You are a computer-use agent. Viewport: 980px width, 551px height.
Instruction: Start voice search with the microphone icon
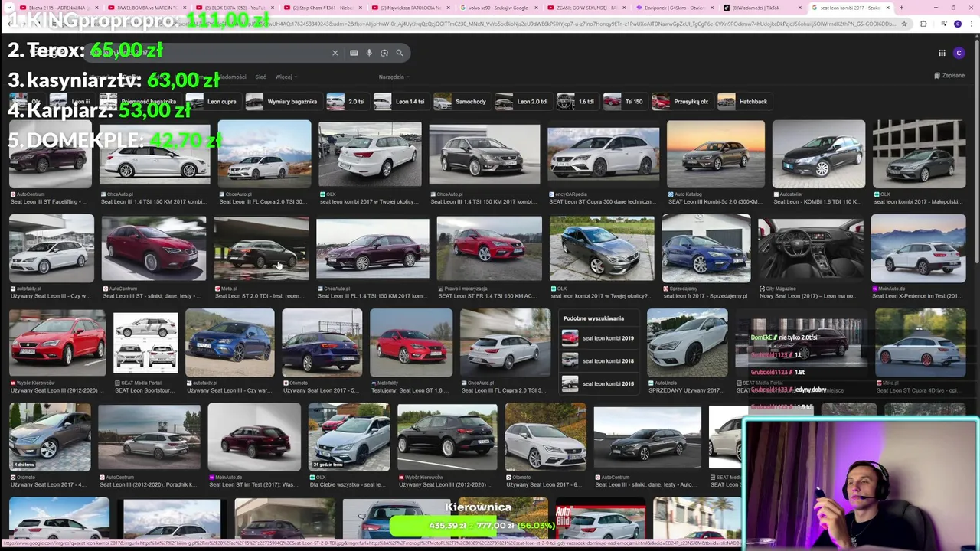click(x=369, y=53)
